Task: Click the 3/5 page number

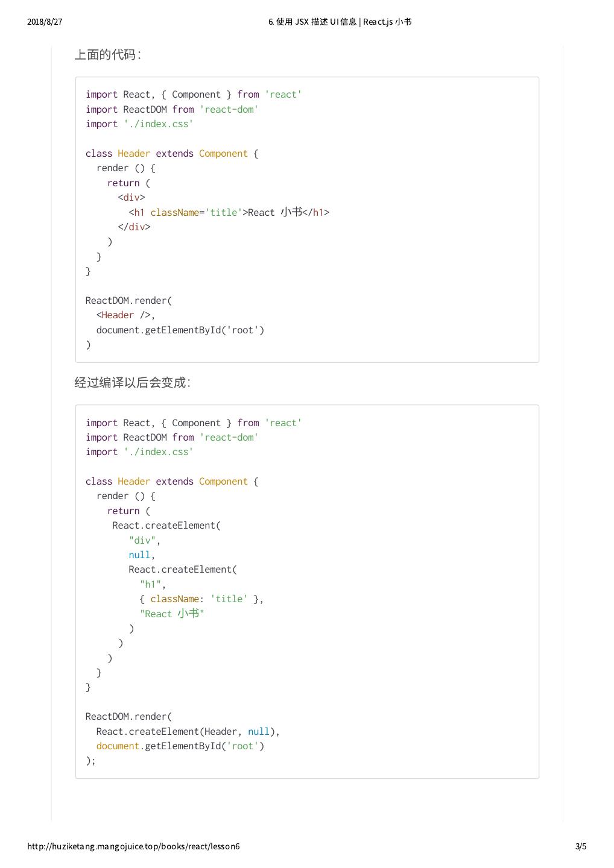Action: coord(581,846)
